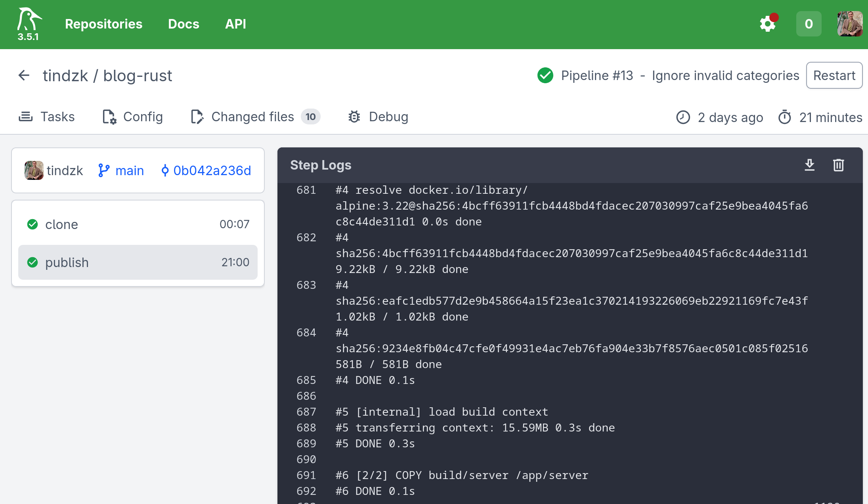Click the Woodpecker logo icon

point(29,20)
